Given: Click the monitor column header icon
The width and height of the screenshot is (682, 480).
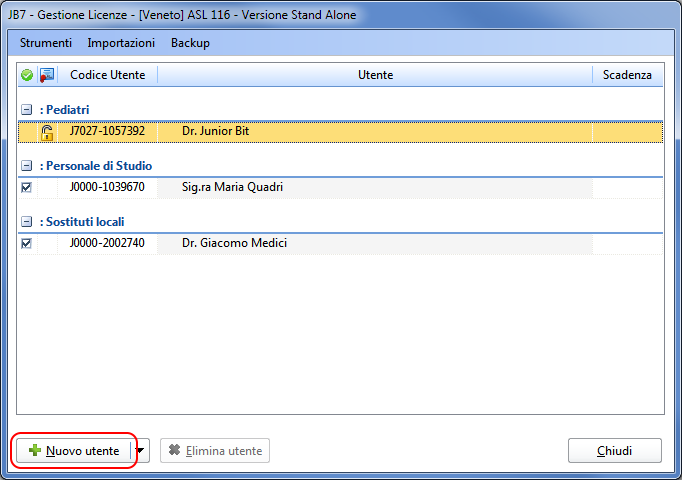Looking at the screenshot, I should coord(47,75).
